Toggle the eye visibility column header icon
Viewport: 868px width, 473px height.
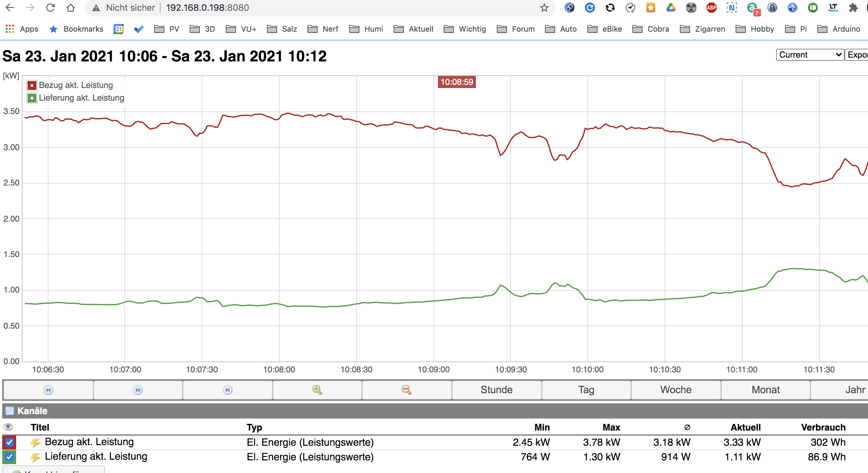click(x=8, y=427)
